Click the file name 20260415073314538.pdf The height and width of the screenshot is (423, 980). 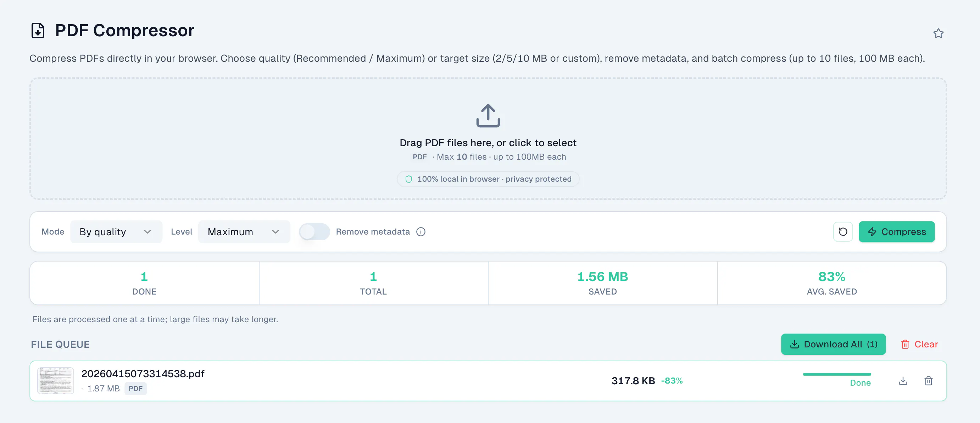143,374
